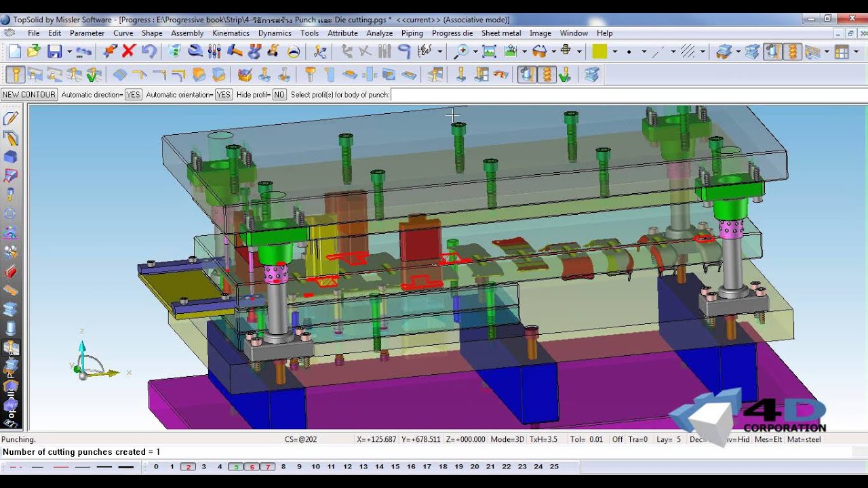Click the NEW CONTOUR button
Image resolution: width=868 pixels, height=488 pixels.
point(29,95)
